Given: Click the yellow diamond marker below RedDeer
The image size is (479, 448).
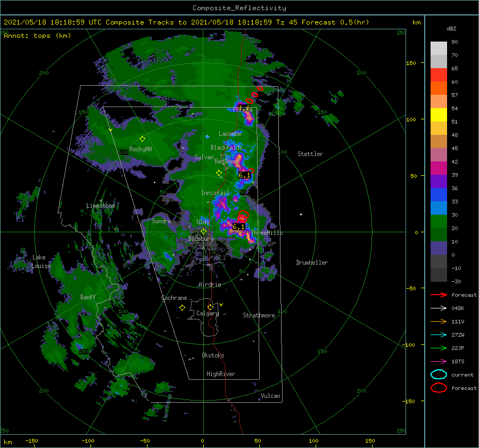Looking at the screenshot, I should pyautogui.click(x=219, y=173).
